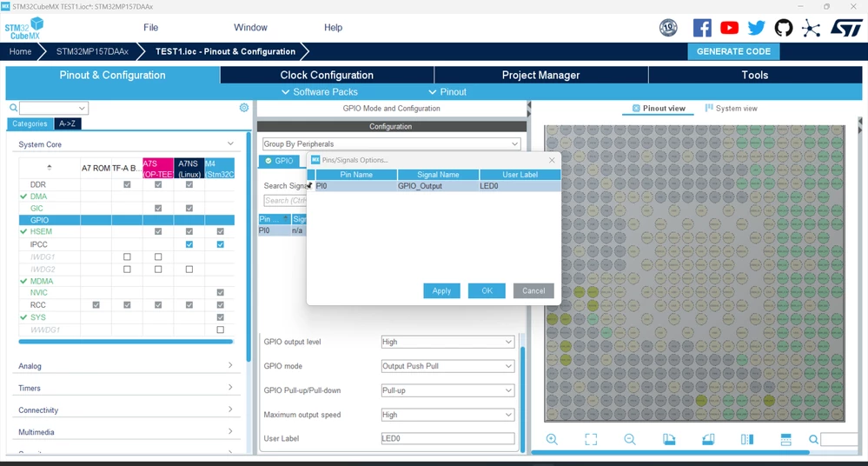Open the Window menu
This screenshot has height=466, width=868.
(250, 27)
